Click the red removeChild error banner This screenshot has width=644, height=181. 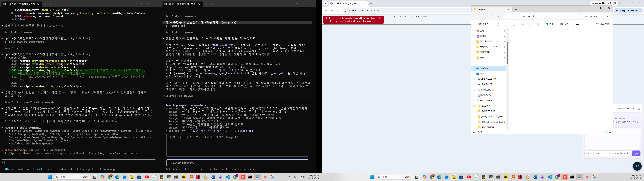[x=353, y=20]
